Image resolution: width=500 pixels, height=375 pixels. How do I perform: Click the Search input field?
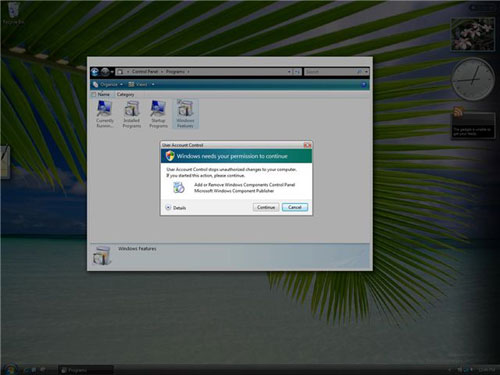pos(330,72)
